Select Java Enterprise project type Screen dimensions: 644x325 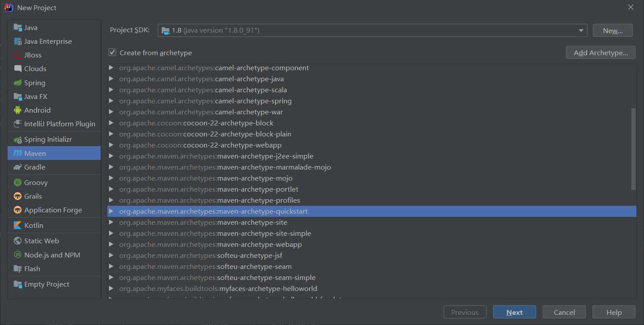click(54, 41)
